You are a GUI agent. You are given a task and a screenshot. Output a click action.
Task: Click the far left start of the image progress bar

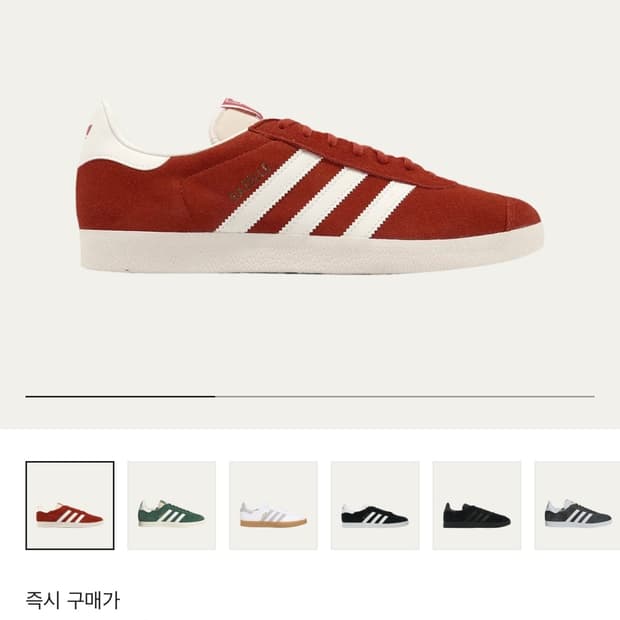point(28,396)
